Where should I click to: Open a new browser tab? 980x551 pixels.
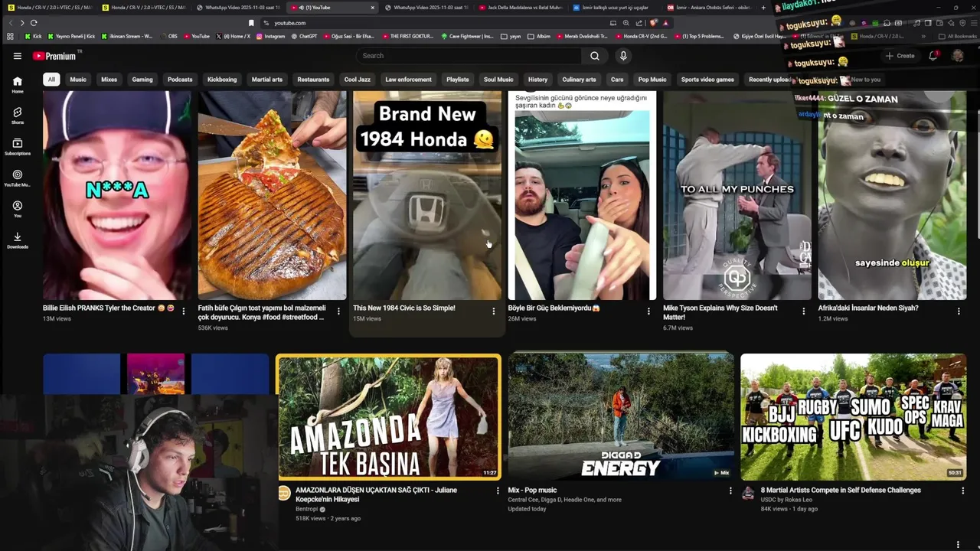[x=763, y=8]
